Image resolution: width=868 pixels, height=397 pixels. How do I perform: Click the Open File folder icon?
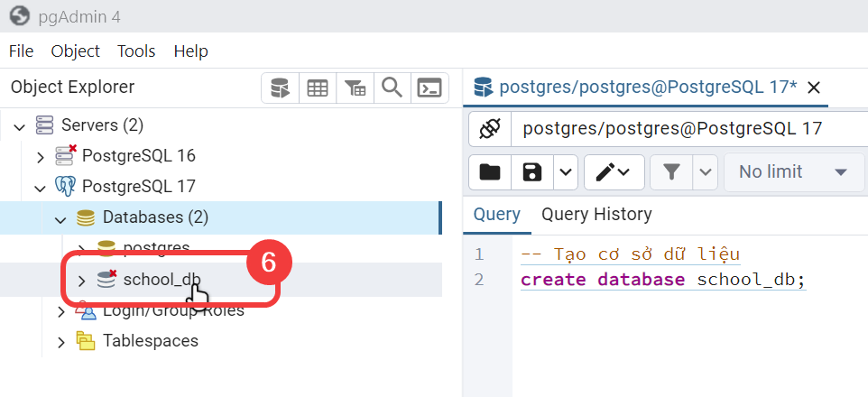(x=490, y=171)
